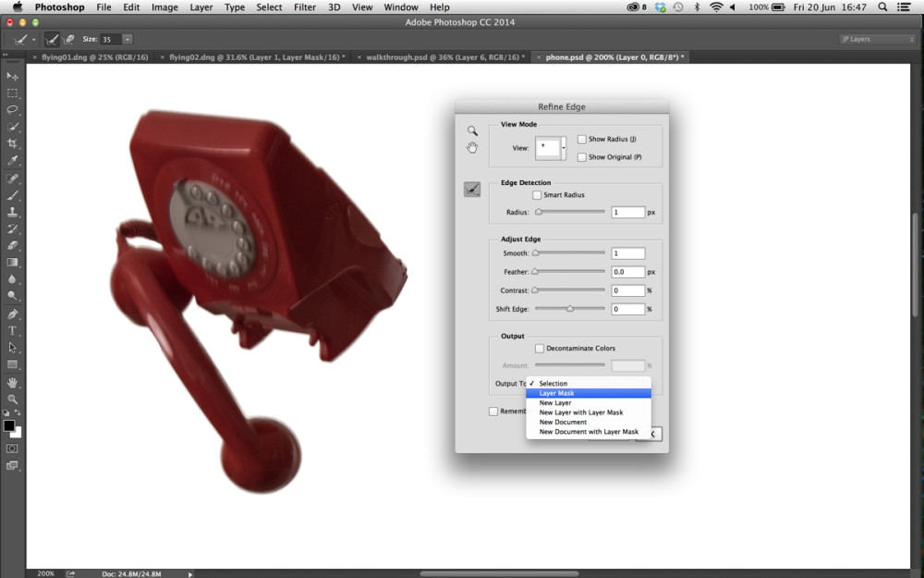Toggle the Smart Radius checkbox

click(537, 194)
